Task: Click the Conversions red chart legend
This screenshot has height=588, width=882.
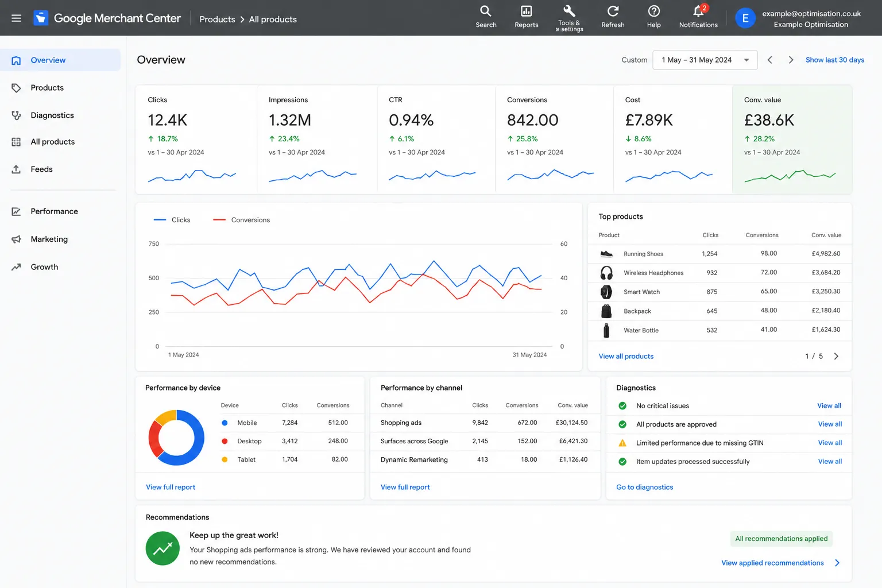Action: [x=241, y=220]
